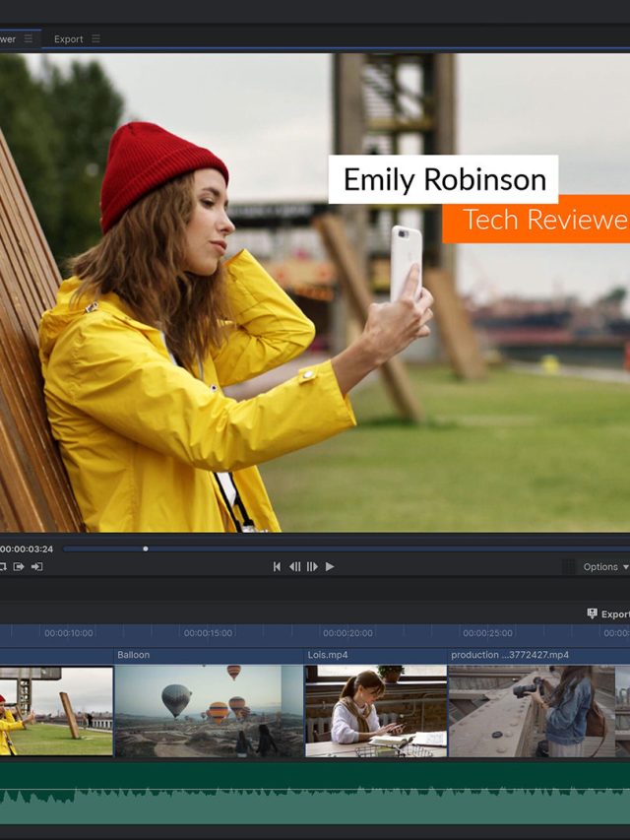This screenshot has height=840, width=630.
Task: Click the Emily Robinson title overlay
Action: [443, 179]
